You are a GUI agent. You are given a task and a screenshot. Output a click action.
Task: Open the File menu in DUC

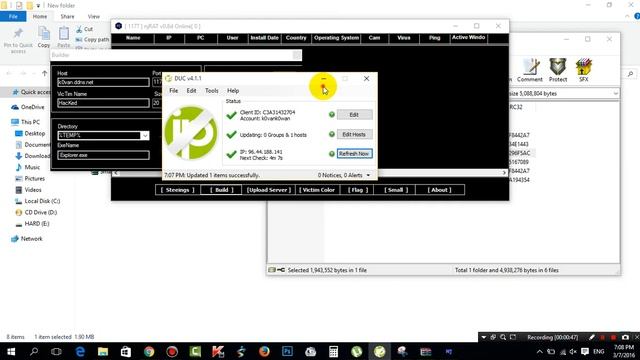click(x=173, y=91)
